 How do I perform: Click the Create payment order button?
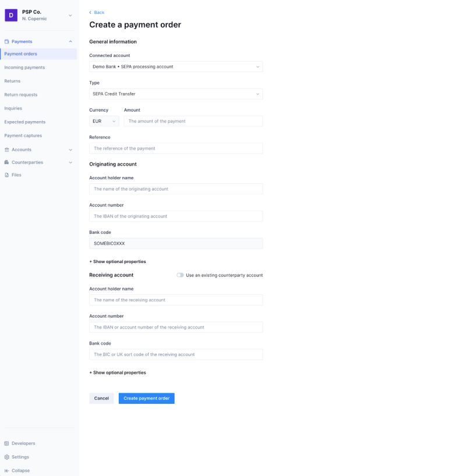(x=147, y=398)
